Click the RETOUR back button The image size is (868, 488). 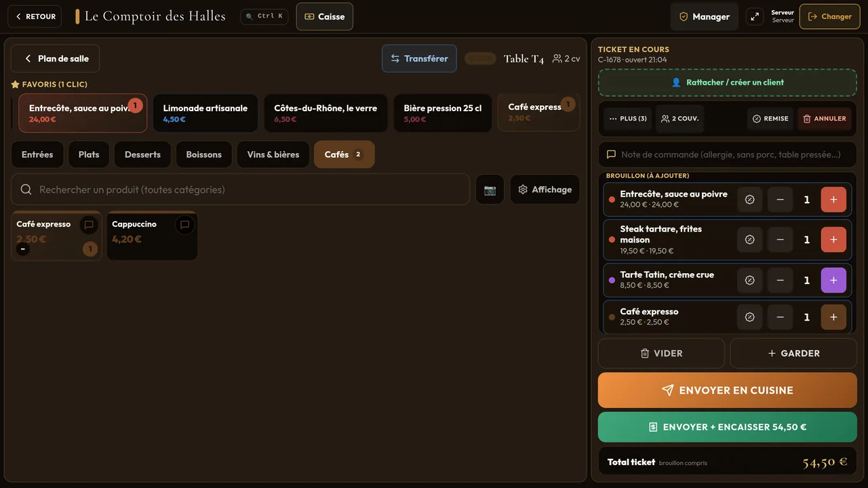pos(35,16)
